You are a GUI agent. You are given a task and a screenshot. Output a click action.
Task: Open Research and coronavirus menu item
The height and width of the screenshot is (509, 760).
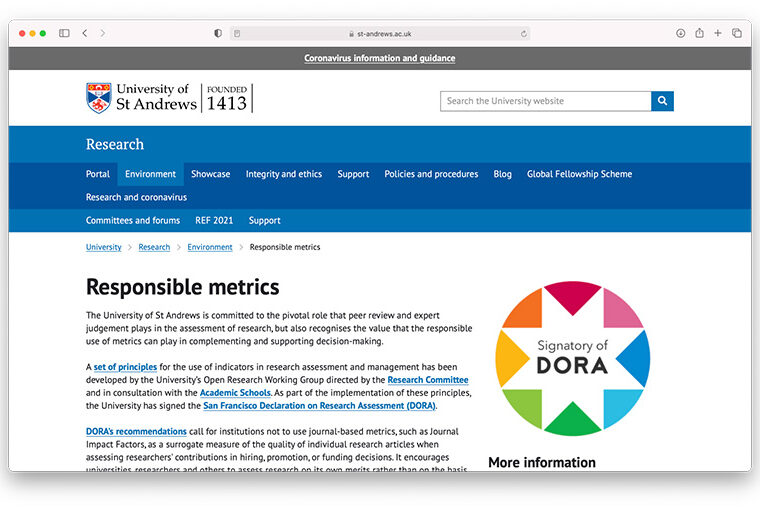coord(136,197)
